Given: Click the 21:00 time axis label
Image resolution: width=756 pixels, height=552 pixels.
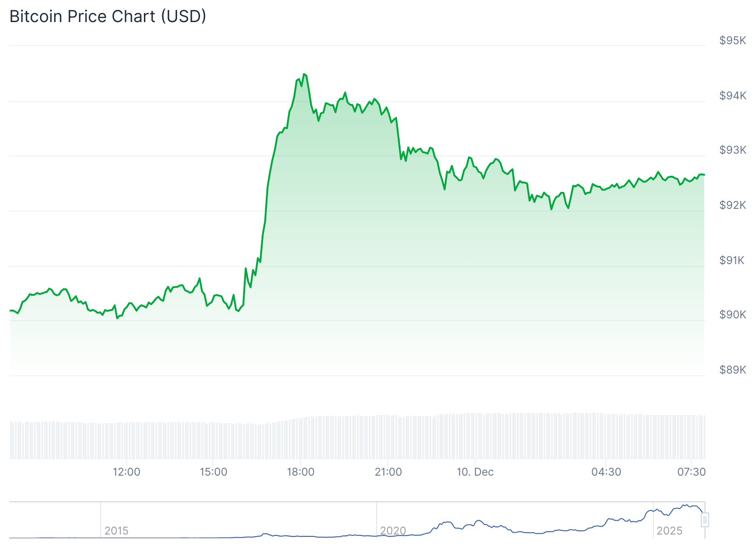Looking at the screenshot, I should pyautogui.click(x=388, y=472).
